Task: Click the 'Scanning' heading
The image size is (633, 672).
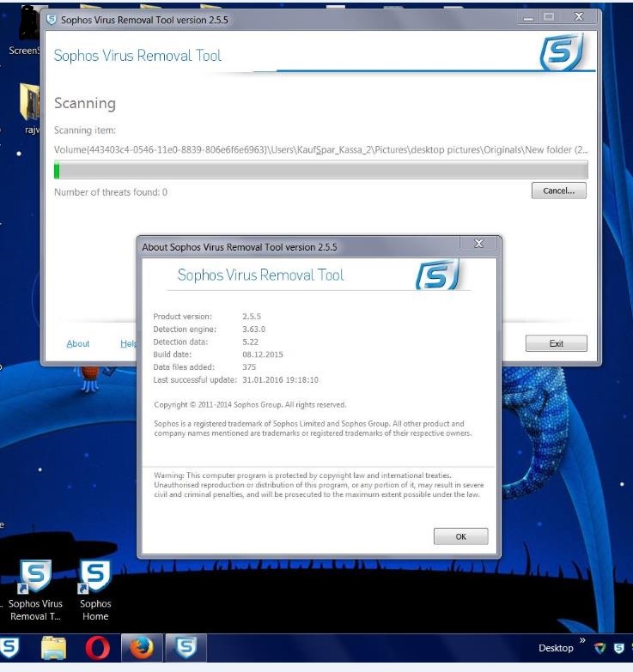Action: 85,103
